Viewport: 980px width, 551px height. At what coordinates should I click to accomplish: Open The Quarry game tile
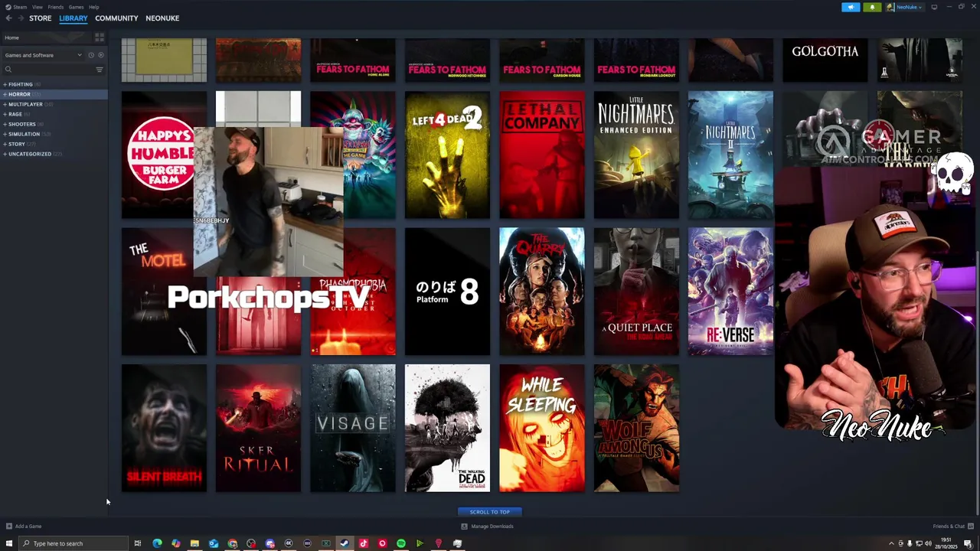click(542, 292)
